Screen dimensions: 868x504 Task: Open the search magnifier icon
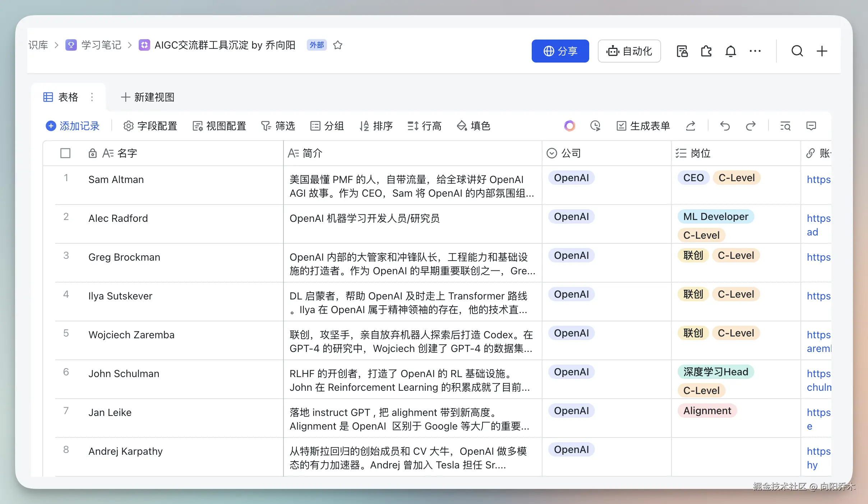tap(797, 51)
